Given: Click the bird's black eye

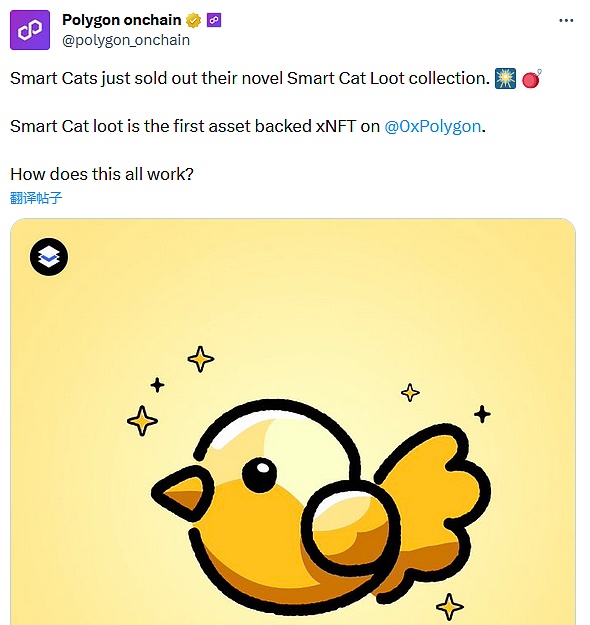Looking at the screenshot, I should click(259, 475).
